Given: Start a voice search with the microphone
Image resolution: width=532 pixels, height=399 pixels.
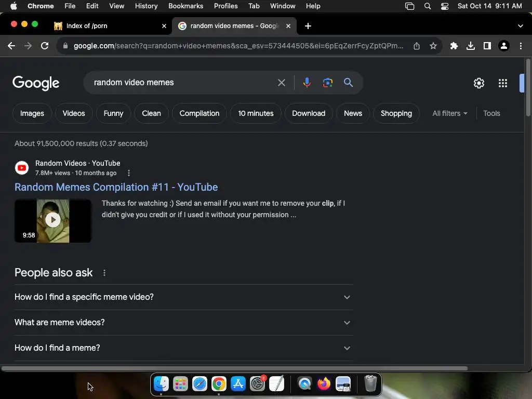Looking at the screenshot, I should click(307, 83).
